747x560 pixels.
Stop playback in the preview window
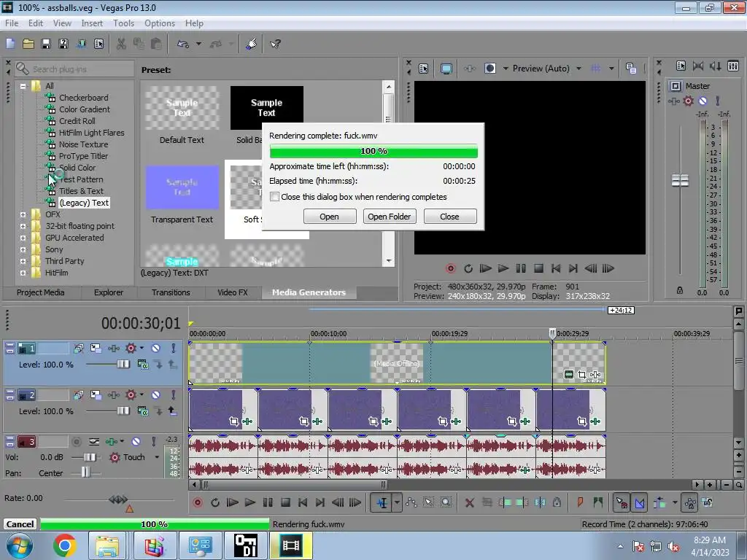click(538, 268)
